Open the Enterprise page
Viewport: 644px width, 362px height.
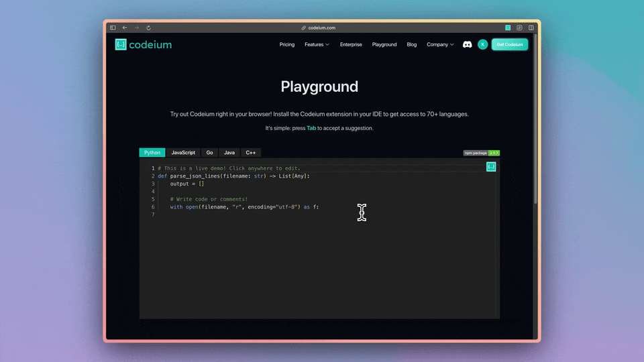point(351,44)
